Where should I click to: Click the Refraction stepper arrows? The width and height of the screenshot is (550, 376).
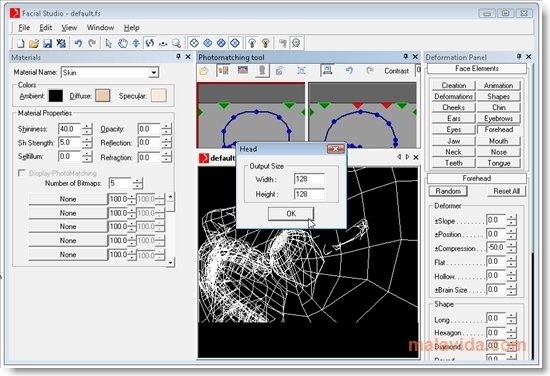167,157
